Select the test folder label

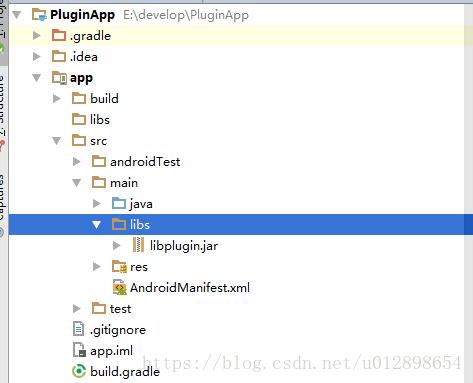[120, 309]
